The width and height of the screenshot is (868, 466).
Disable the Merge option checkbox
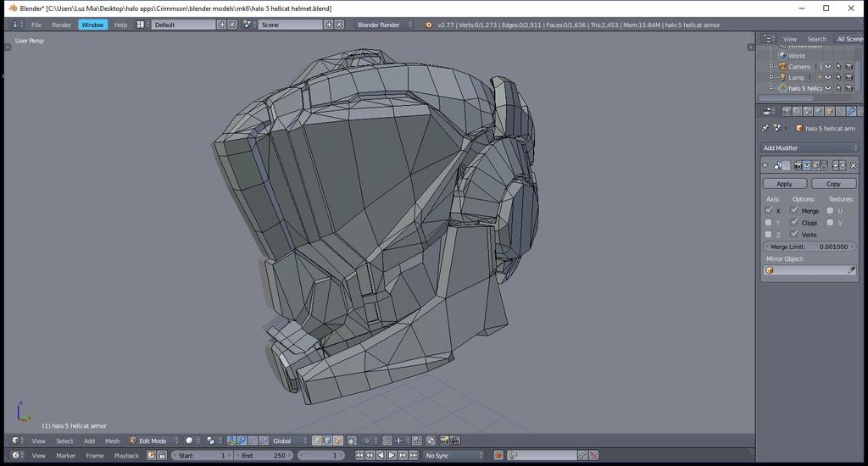click(x=794, y=210)
